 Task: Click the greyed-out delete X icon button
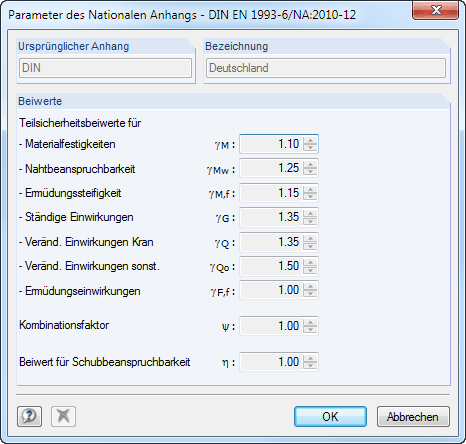pos(63,416)
